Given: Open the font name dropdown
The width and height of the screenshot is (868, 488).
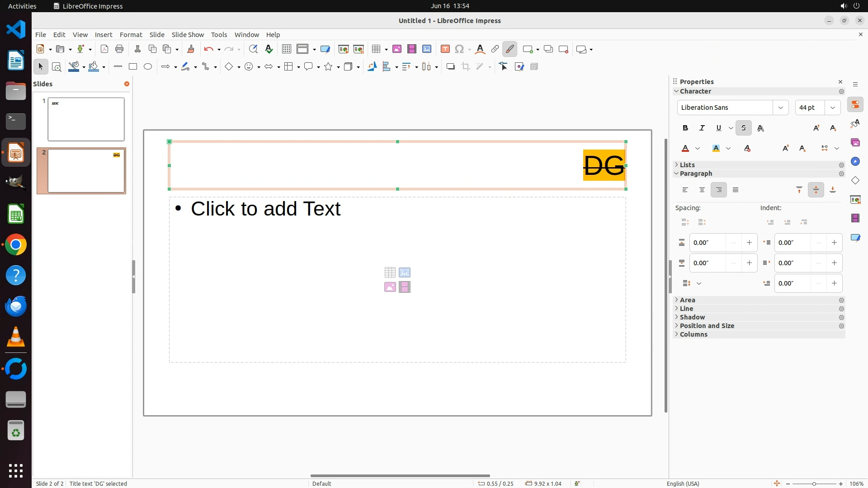Looking at the screenshot, I should coord(780,108).
